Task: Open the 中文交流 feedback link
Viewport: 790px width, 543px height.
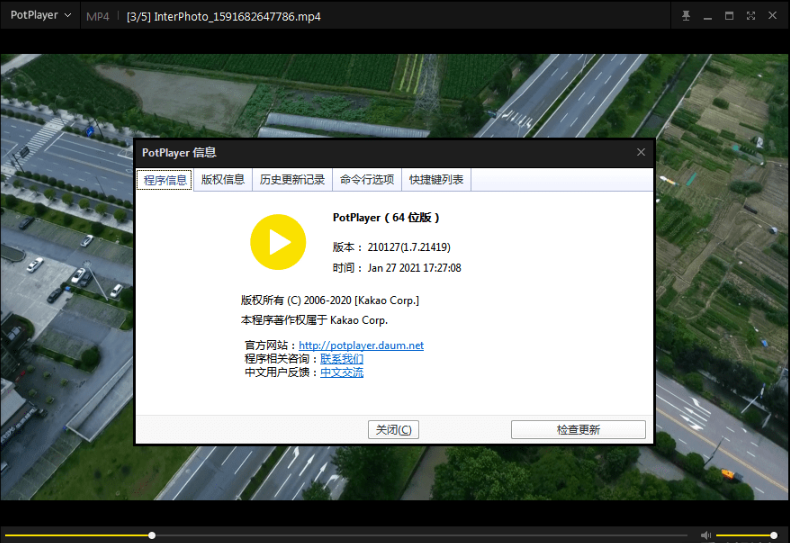Action: coord(341,372)
